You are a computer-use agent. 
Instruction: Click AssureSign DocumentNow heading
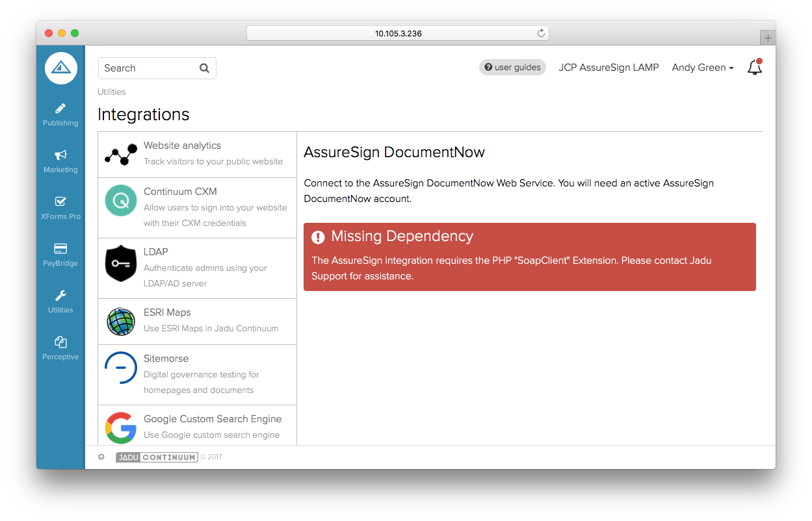point(394,153)
